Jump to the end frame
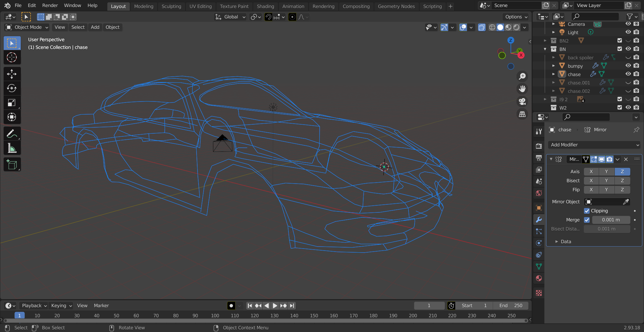This screenshot has width=644, height=332. pos(292,306)
